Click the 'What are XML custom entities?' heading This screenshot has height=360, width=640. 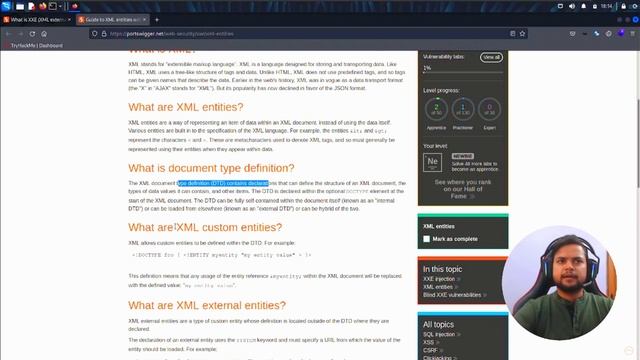click(x=205, y=227)
